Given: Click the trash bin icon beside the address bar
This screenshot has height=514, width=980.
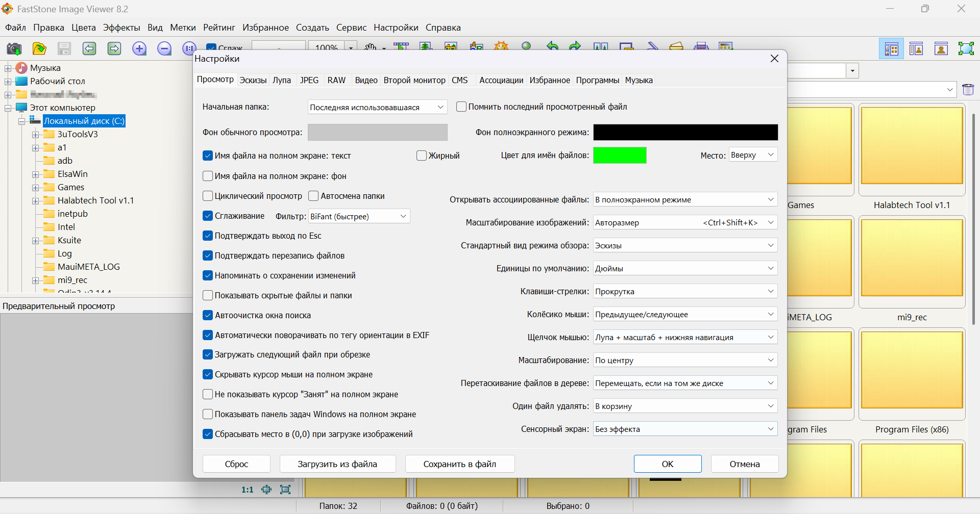Looking at the screenshot, I should pyautogui.click(x=968, y=90).
